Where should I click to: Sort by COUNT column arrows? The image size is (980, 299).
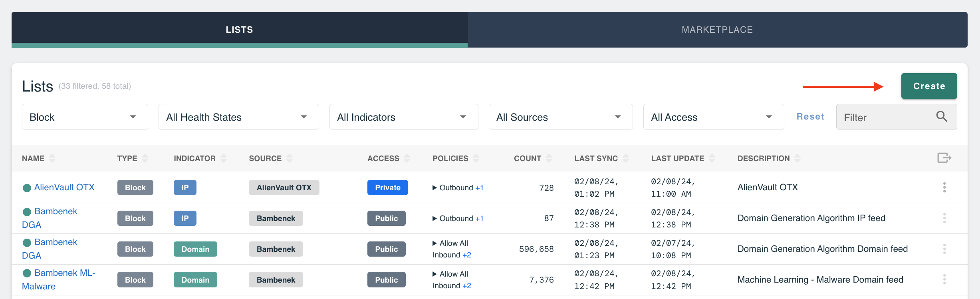coord(549,158)
